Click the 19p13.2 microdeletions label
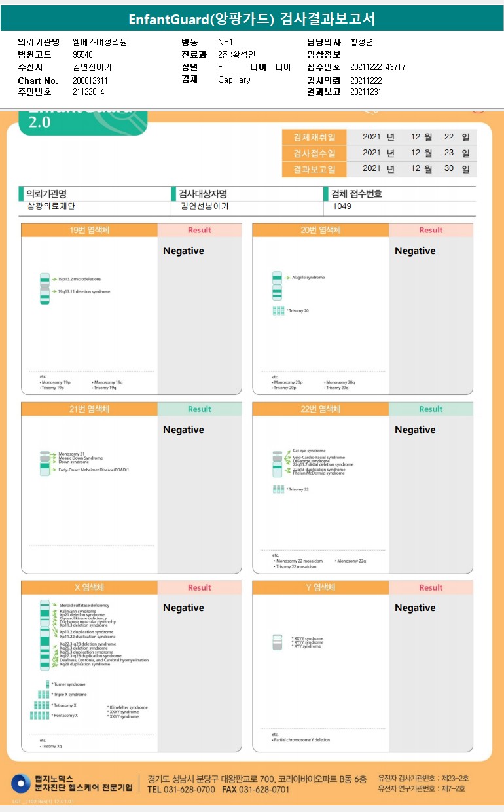Screen dimensions: 504x812 point(79,279)
